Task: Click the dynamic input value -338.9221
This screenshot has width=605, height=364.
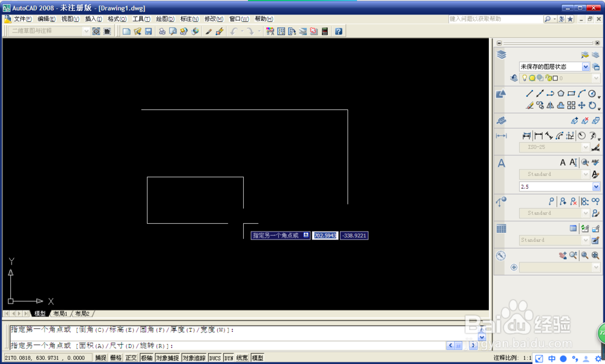Action: pos(354,236)
